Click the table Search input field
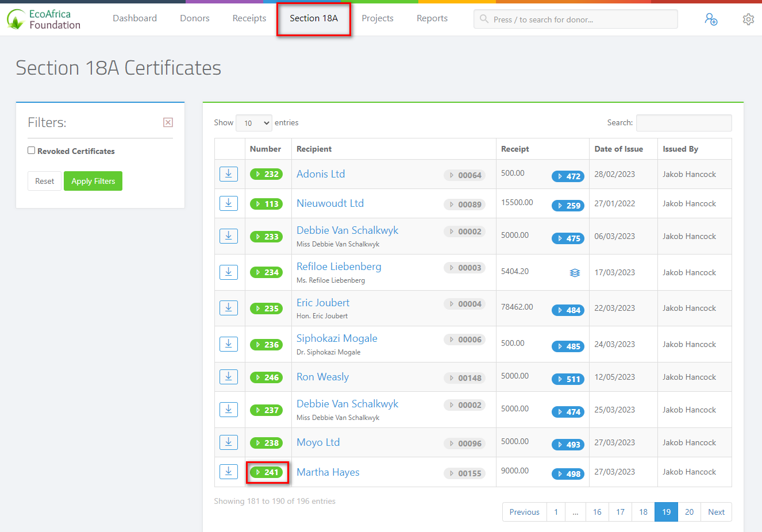 [x=684, y=122]
